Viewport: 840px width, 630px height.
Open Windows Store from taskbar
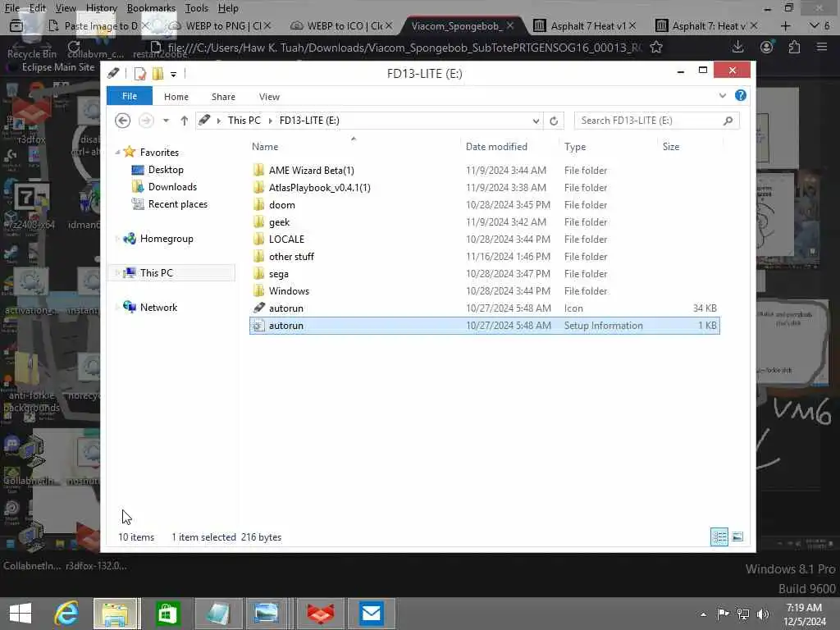[x=167, y=614]
